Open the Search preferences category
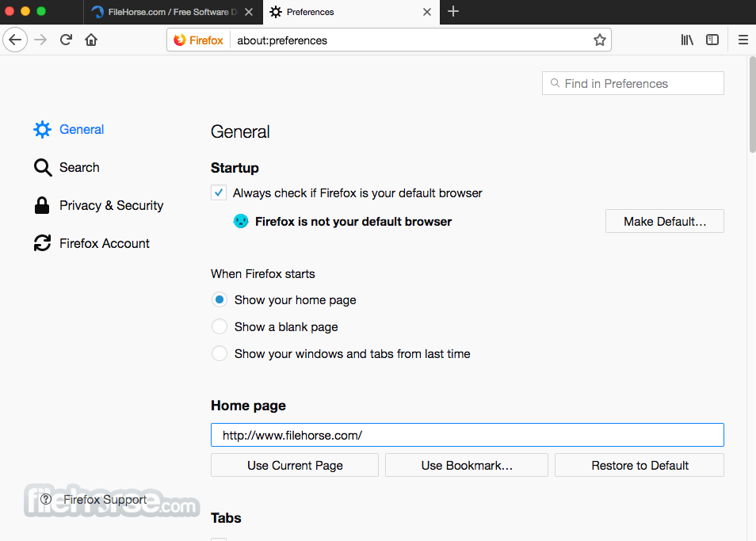The image size is (756, 541). [67, 167]
